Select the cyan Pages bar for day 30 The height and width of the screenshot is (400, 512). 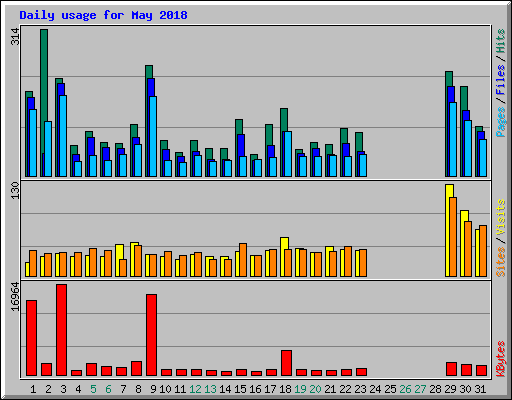[x=468, y=148]
